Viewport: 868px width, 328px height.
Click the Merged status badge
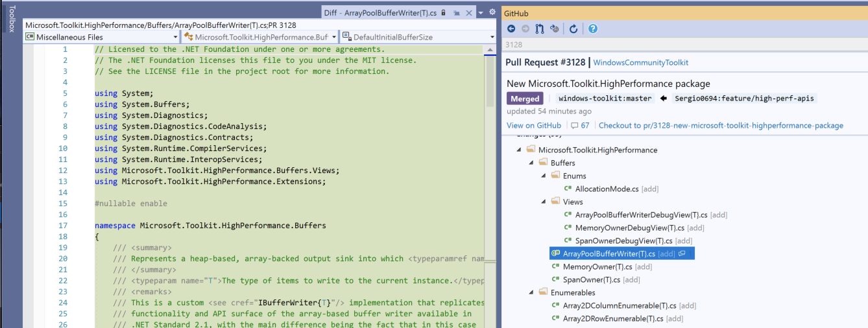coord(525,99)
